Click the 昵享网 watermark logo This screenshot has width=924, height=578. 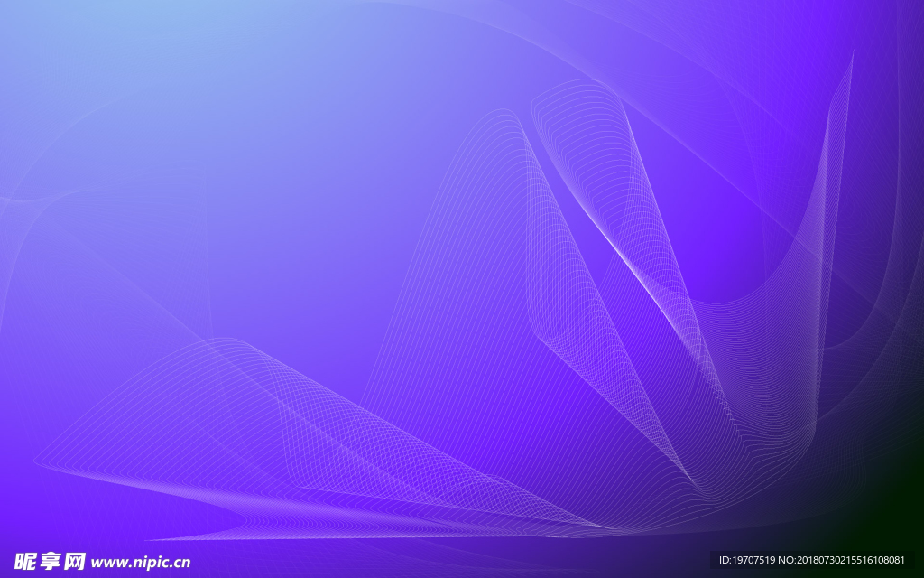click(x=51, y=562)
